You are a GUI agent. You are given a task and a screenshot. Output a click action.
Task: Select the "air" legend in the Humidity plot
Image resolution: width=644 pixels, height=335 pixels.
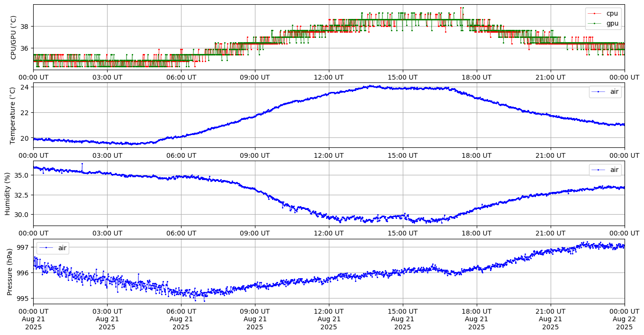tap(605, 170)
